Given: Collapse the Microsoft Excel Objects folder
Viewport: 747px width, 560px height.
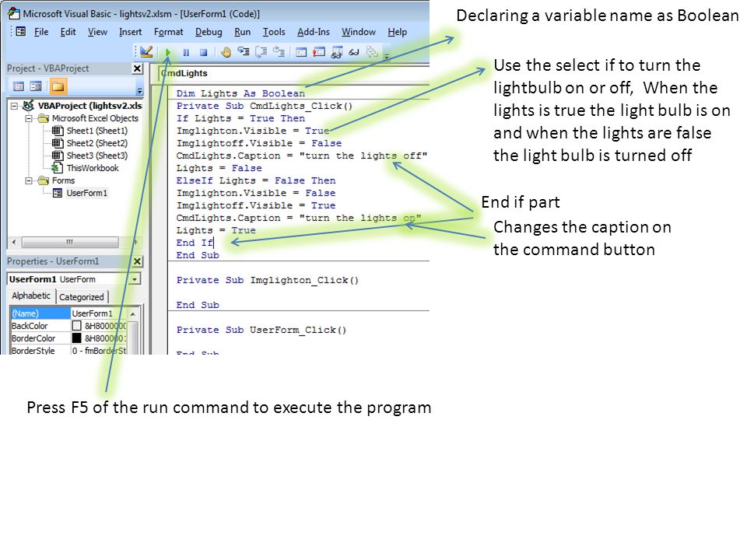Looking at the screenshot, I should 29,118.
